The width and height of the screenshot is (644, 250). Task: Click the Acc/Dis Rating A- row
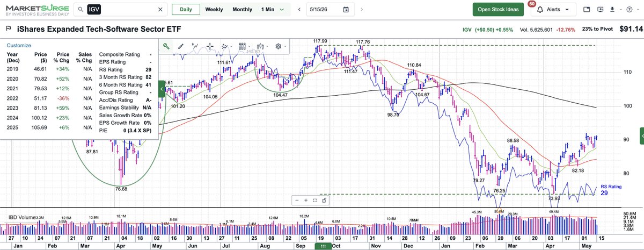point(126,99)
